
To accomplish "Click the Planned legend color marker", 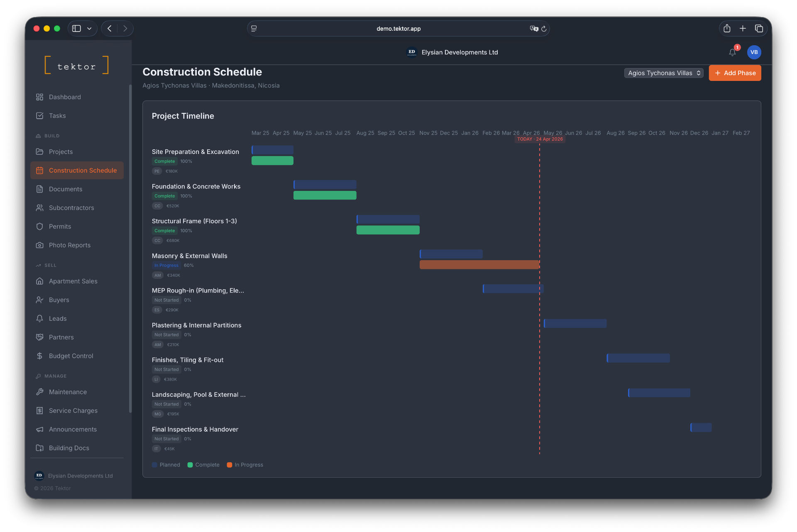I will point(154,465).
